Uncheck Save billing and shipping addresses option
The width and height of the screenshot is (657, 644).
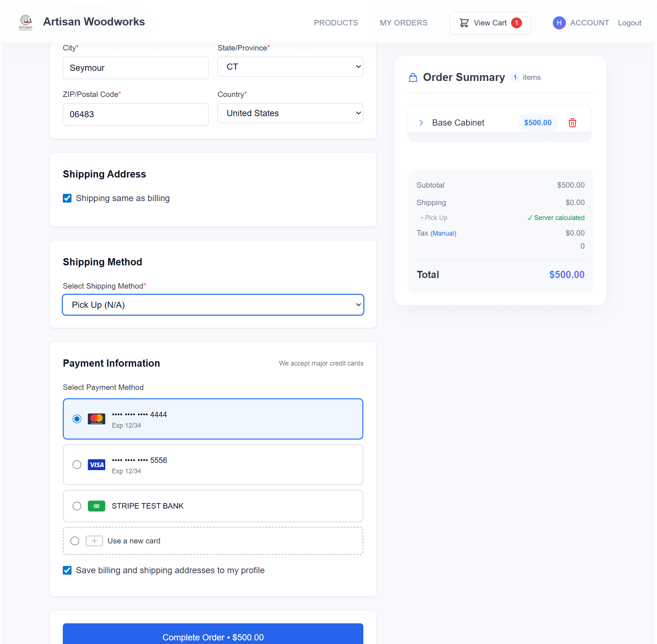tap(67, 570)
